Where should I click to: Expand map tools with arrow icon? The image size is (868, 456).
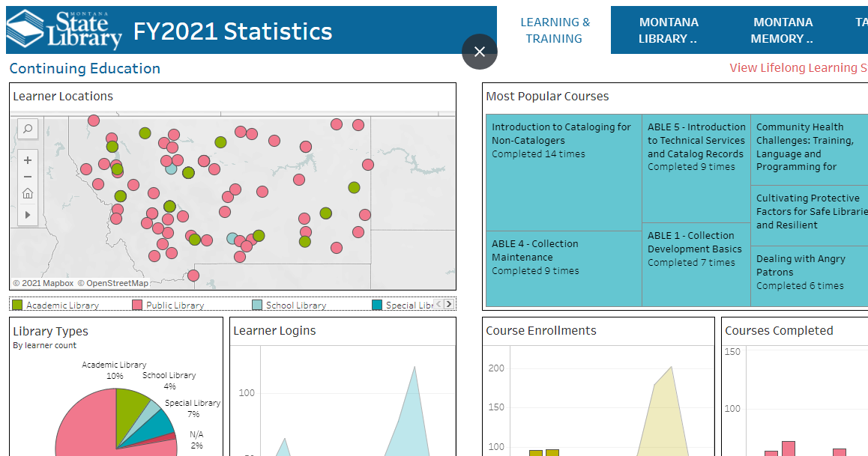pyautogui.click(x=28, y=215)
